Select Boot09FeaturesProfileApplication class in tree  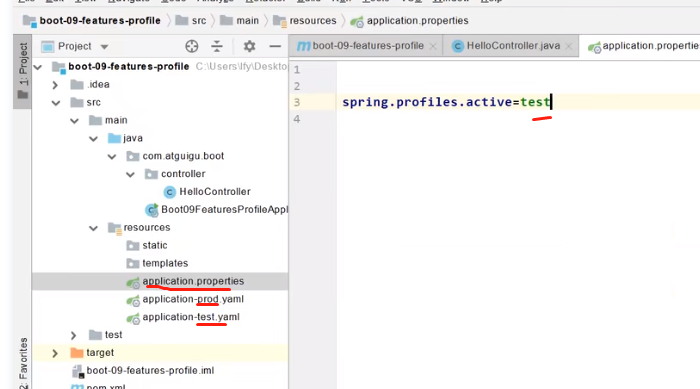point(225,209)
